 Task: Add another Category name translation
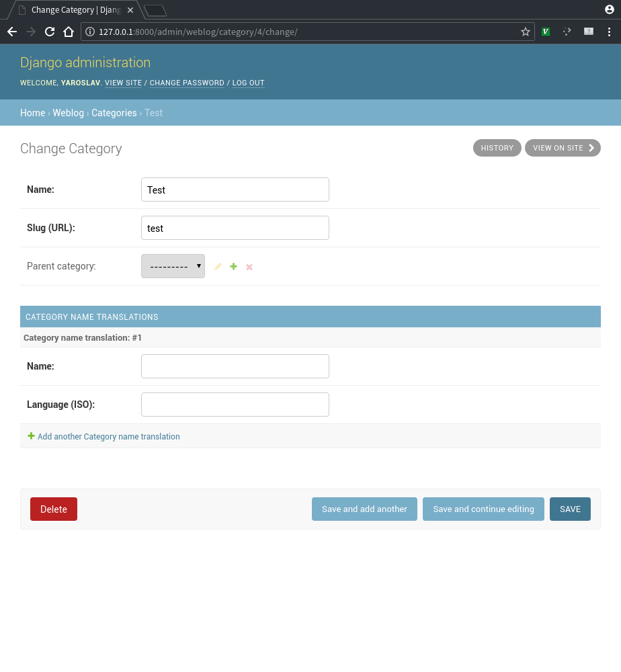coord(108,436)
